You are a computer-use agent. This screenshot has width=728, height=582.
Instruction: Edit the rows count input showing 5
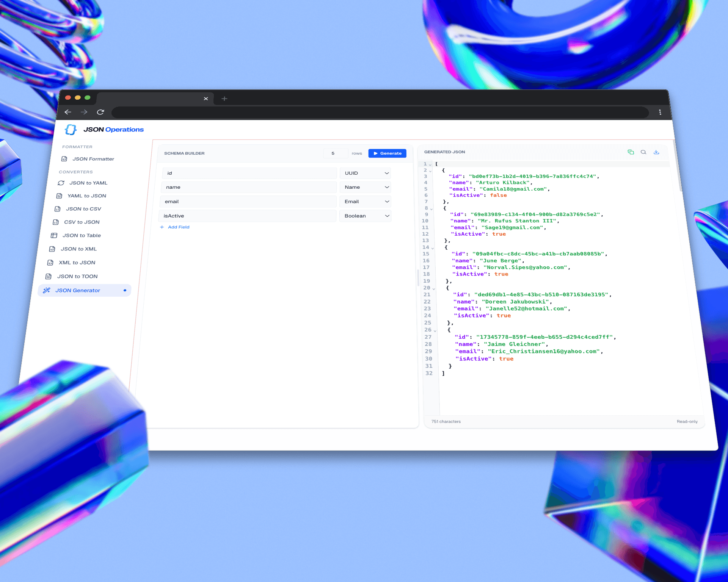335,153
